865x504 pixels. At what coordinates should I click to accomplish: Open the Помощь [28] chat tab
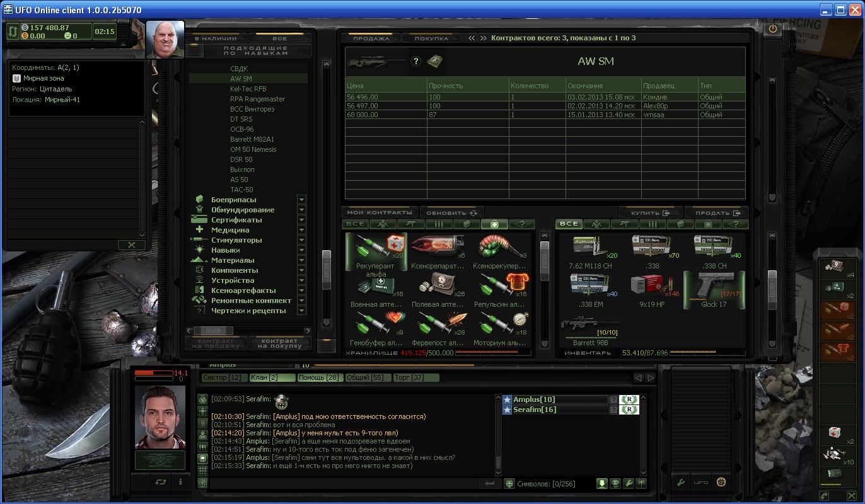coord(319,377)
